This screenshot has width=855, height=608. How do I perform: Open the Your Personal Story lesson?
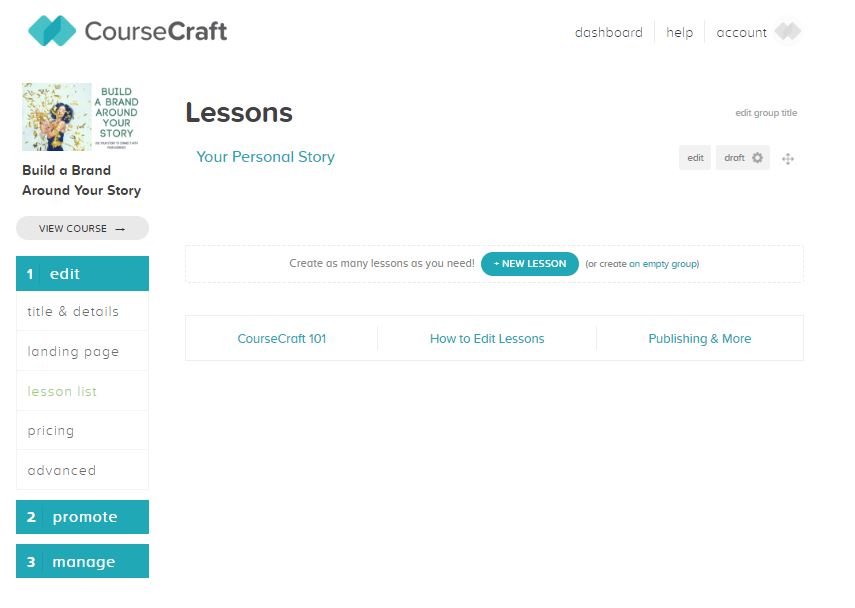[266, 156]
